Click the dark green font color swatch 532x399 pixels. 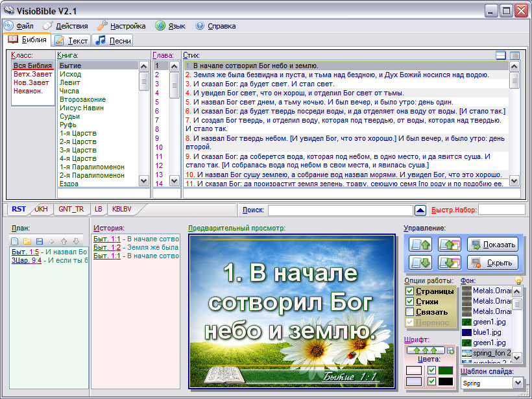tap(445, 370)
